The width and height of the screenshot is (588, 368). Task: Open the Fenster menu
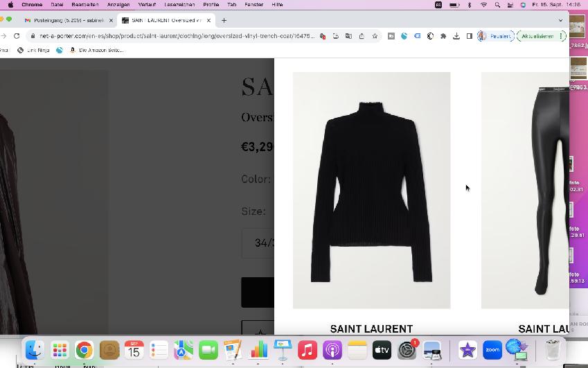click(x=254, y=4)
